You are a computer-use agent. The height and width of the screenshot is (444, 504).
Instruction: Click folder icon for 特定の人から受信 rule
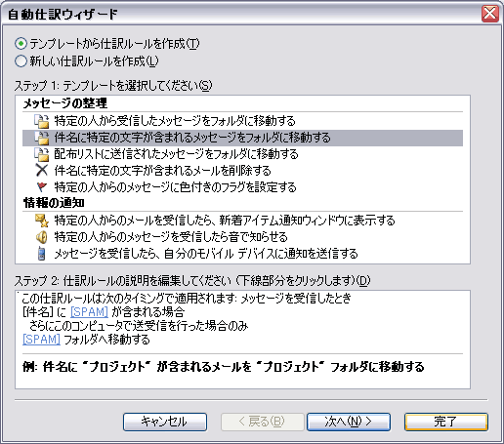tap(41, 121)
